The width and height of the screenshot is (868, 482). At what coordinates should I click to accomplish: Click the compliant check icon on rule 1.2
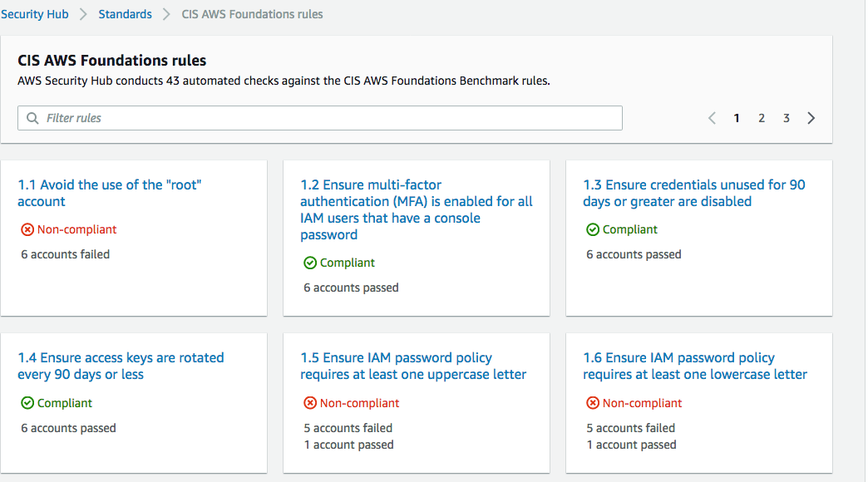[310, 263]
